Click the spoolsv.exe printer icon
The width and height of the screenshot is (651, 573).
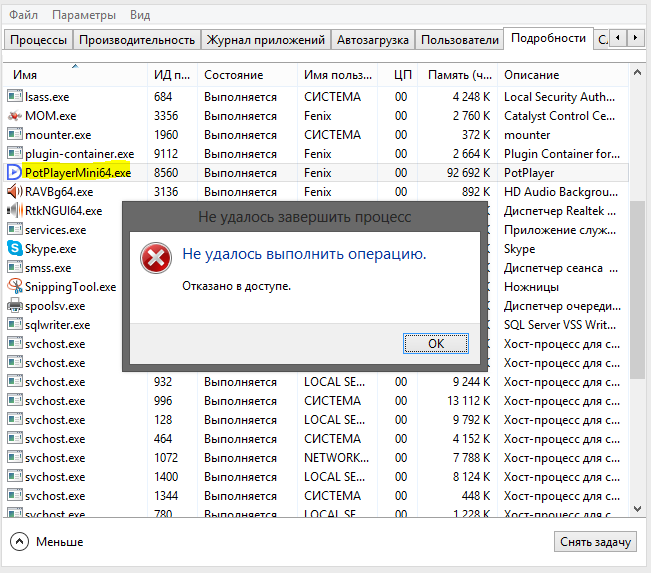tap(15, 306)
